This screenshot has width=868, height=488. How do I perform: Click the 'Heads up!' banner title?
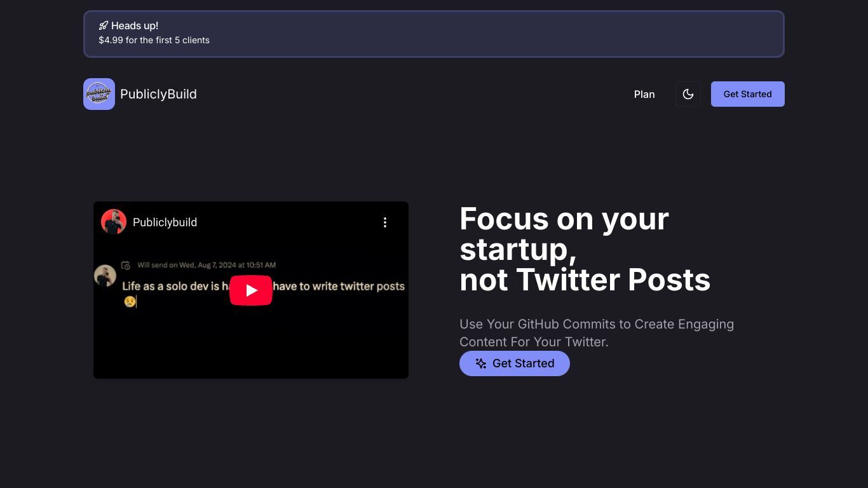coord(135,25)
